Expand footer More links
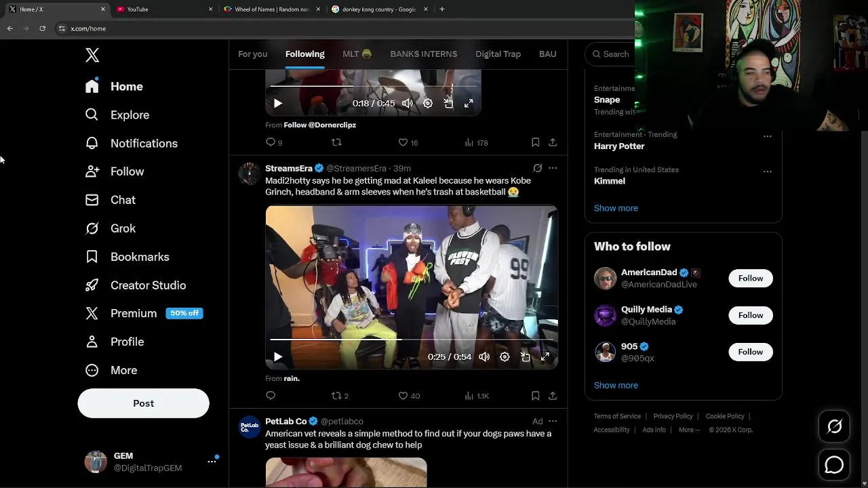Screen dimensions: 868x488 689,430
